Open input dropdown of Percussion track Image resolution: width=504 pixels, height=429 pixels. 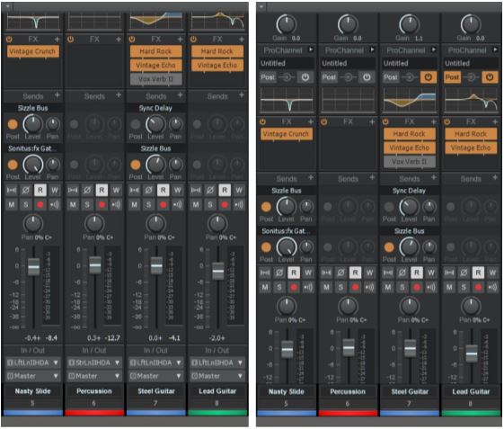coord(94,362)
